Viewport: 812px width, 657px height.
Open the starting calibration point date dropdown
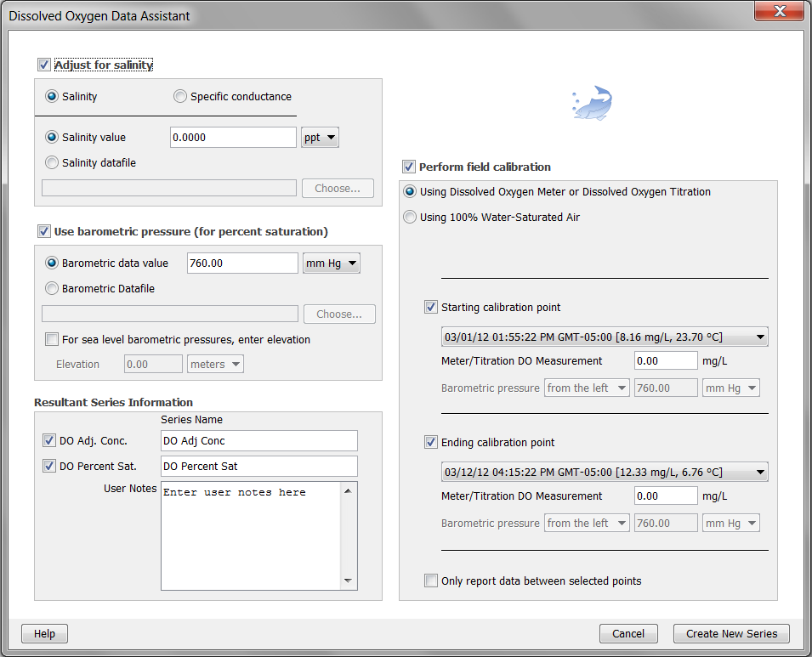(604, 337)
